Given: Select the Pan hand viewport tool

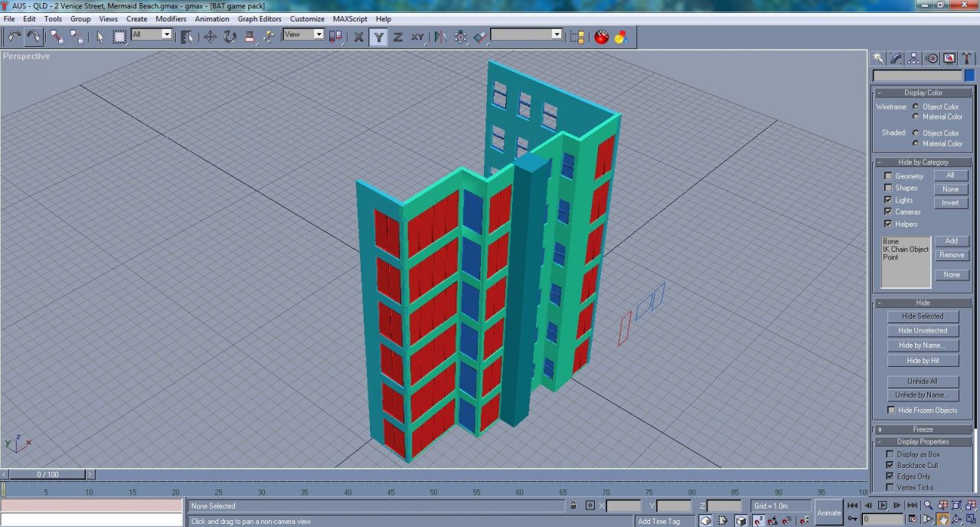Looking at the screenshot, I should pos(943,520).
